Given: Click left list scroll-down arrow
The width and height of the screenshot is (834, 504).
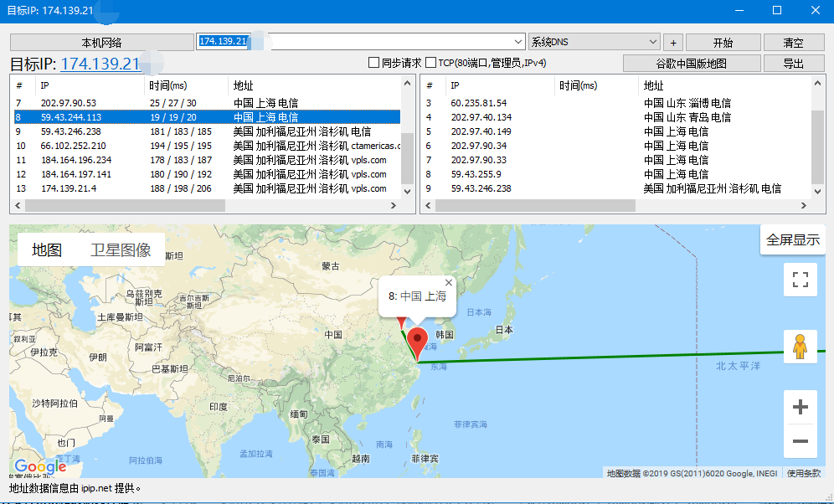Looking at the screenshot, I should pos(408,192).
